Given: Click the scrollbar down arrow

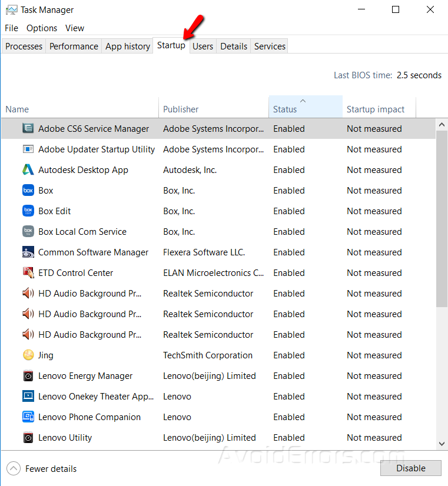Looking at the screenshot, I should (441, 444).
